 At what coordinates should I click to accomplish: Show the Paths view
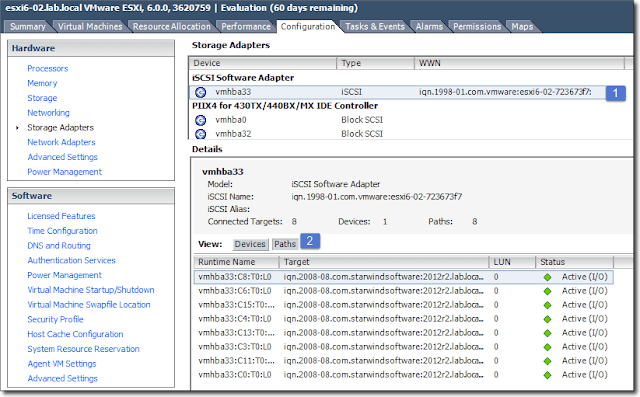284,244
